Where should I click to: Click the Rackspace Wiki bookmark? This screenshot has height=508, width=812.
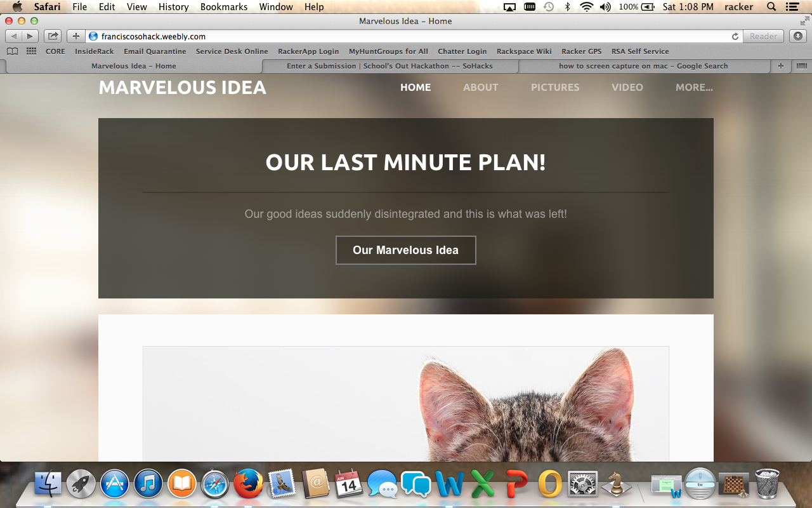(524, 51)
